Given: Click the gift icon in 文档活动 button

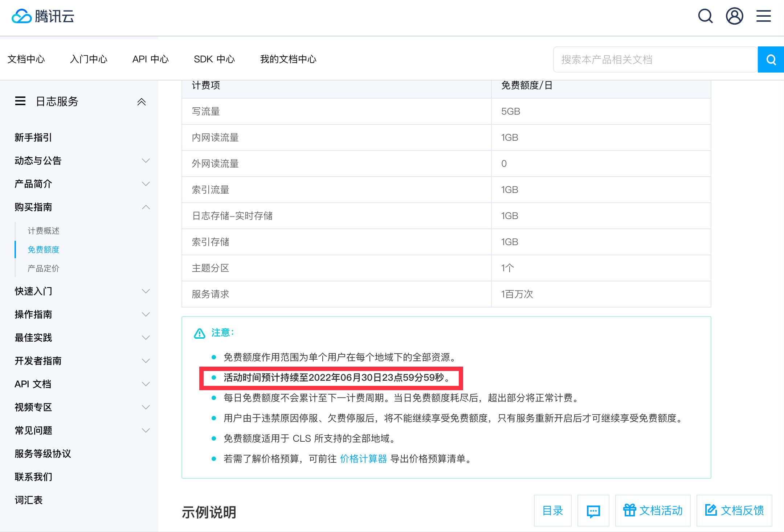Looking at the screenshot, I should [x=630, y=510].
